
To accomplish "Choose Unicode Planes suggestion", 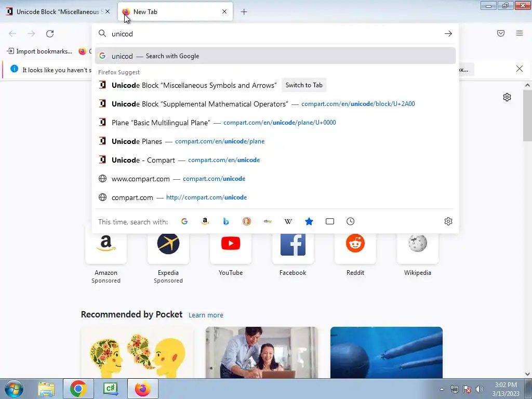I will tap(275, 141).
